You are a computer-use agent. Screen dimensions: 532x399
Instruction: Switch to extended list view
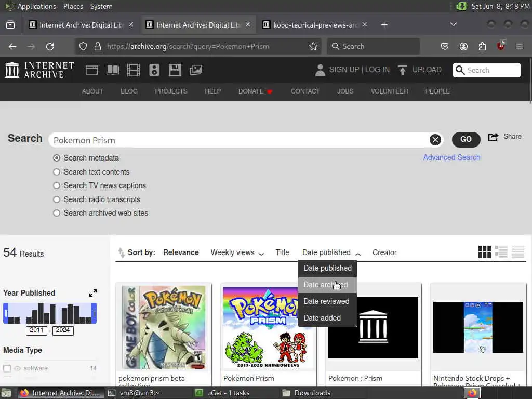click(x=501, y=252)
